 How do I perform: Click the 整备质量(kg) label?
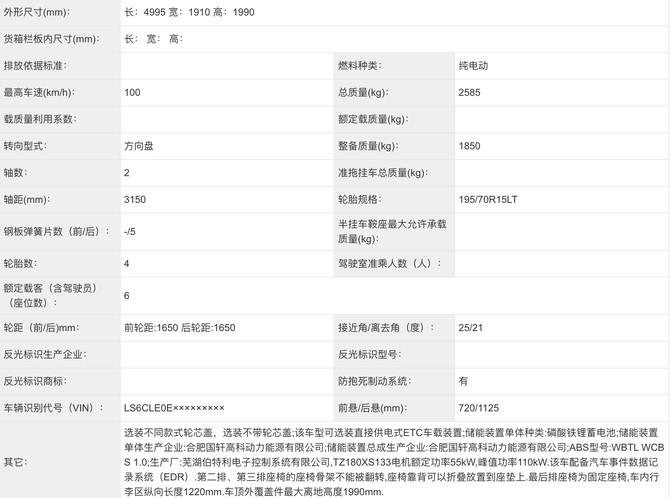pos(368,146)
